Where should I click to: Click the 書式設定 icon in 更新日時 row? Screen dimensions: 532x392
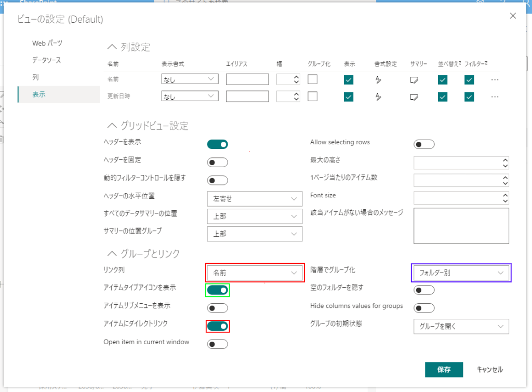coord(378,97)
